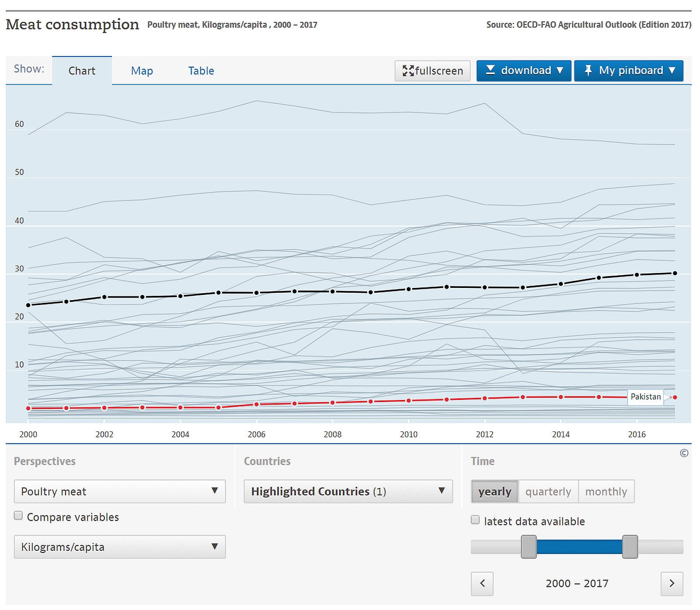Enable the Compare variables checkbox
This screenshot has height=610, width=700.
(18, 515)
